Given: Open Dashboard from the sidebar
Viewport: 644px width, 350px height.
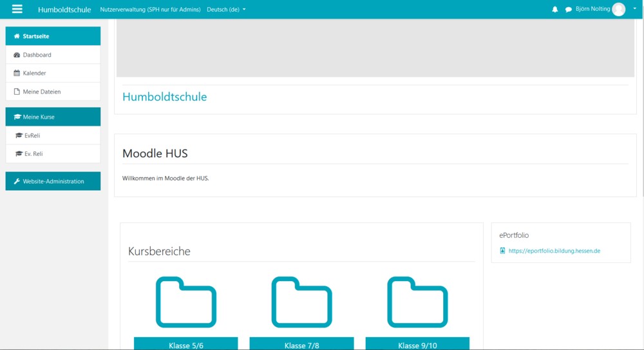Looking at the screenshot, I should pyautogui.click(x=37, y=55).
